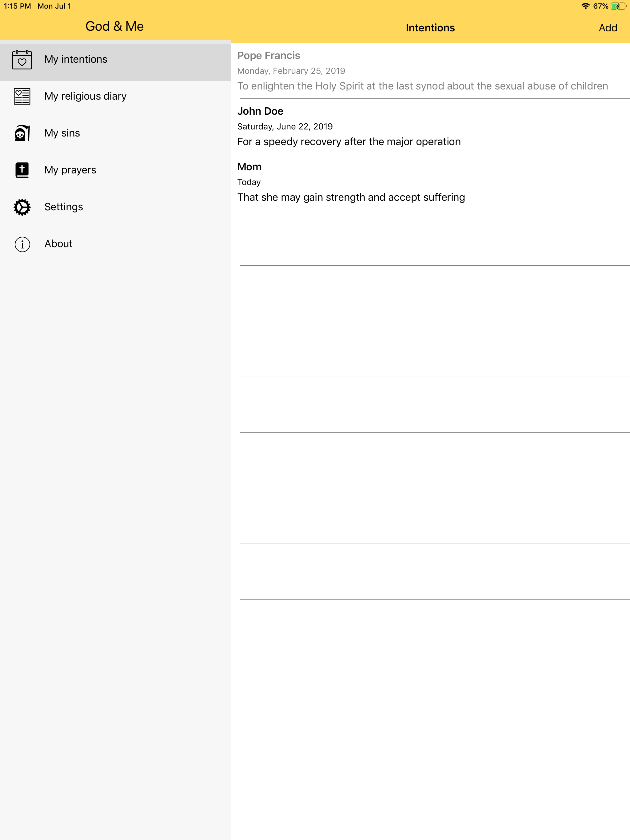Click the Wi-Fi icon in status bar
Viewport: 630px width, 840px height.
click(585, 6)
